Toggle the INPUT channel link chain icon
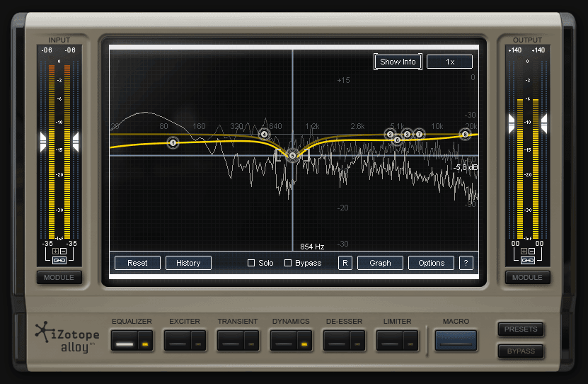Image resolution: width=588 pixels, height=384 pixels. (59, 261)
